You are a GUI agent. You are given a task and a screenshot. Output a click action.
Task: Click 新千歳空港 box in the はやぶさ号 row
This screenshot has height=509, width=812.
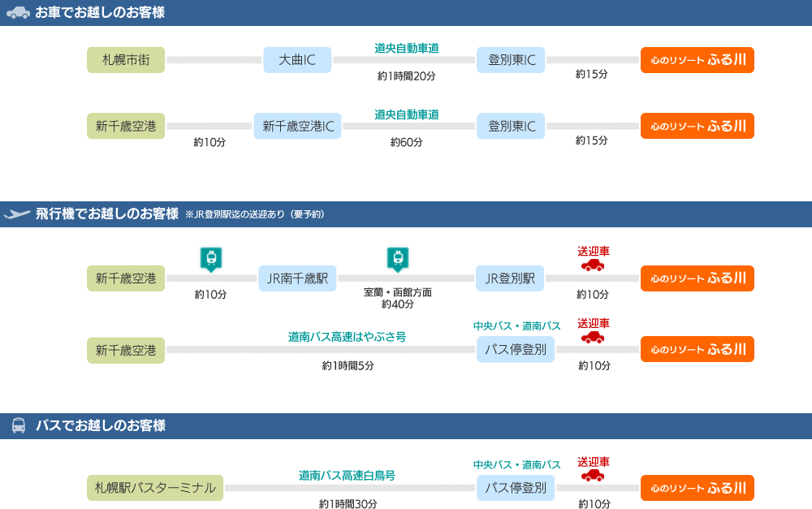point(126,351)
